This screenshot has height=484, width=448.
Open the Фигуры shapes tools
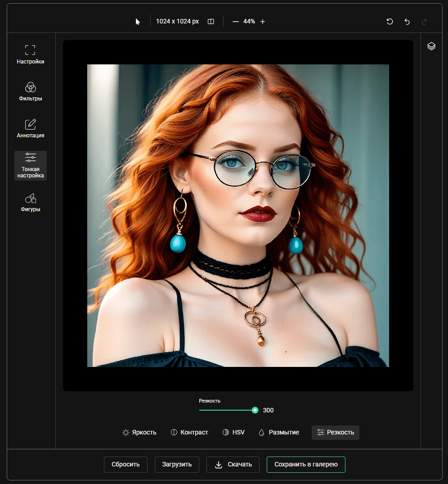30,203
